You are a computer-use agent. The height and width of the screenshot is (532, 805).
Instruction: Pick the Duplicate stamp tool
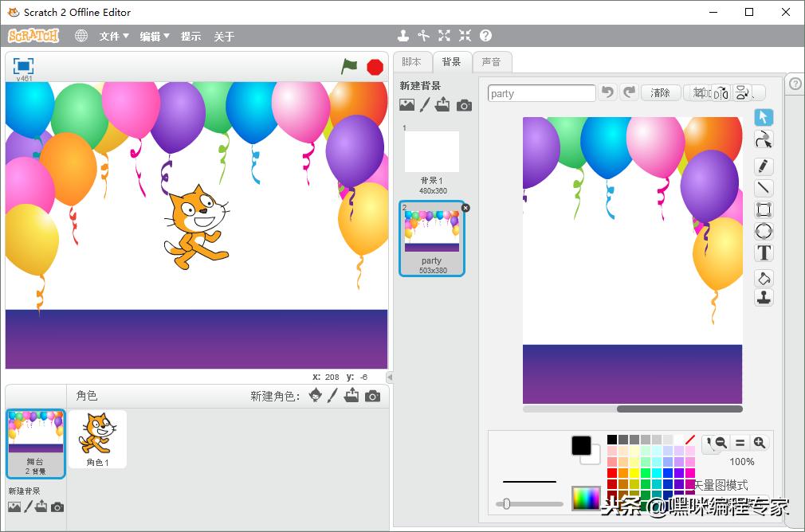click(764, 296)
